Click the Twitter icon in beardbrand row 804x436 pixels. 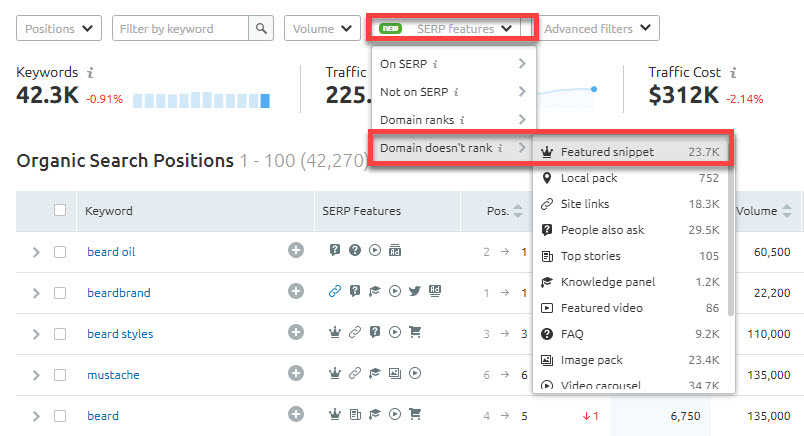coord(414,292)
